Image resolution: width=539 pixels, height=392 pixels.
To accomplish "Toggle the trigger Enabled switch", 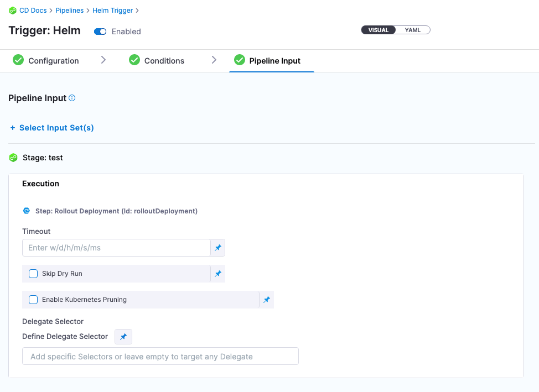I will click(100, 32).
